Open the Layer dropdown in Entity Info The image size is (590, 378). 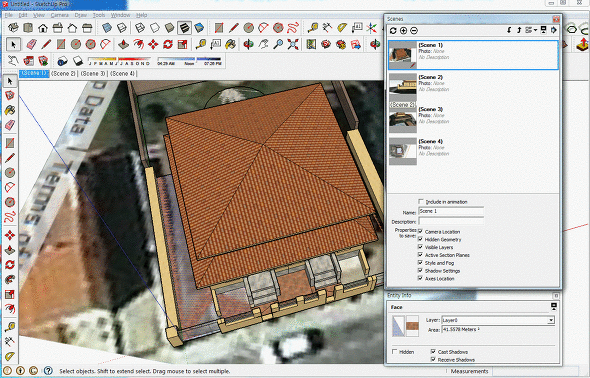point(550,320)
